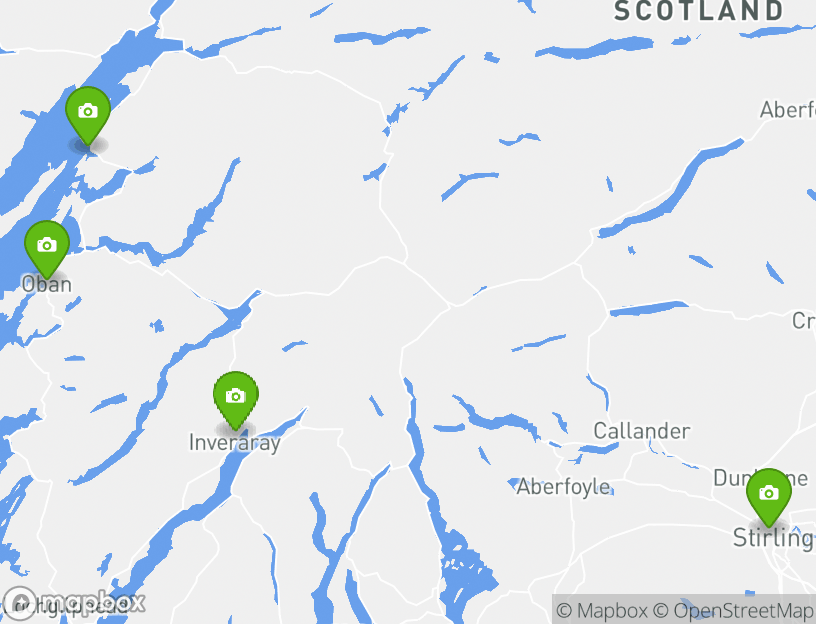Click the Inveraray town label

[x=235, y=443]
